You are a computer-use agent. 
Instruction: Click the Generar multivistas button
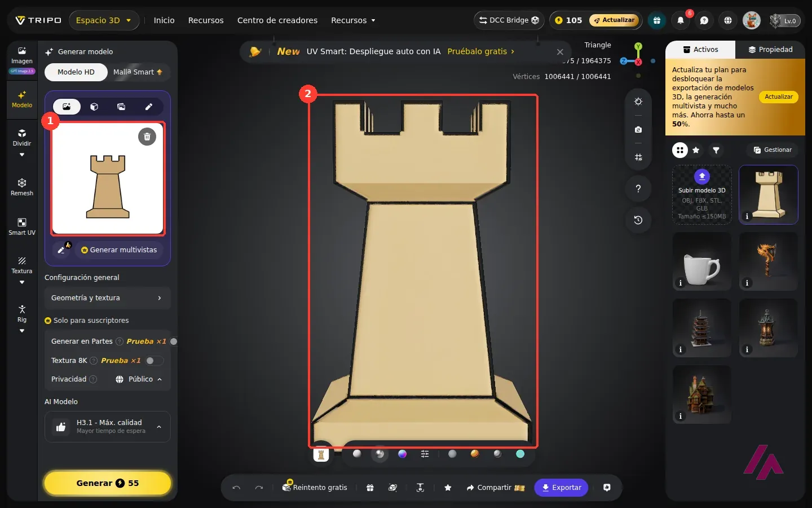[119, 250]
